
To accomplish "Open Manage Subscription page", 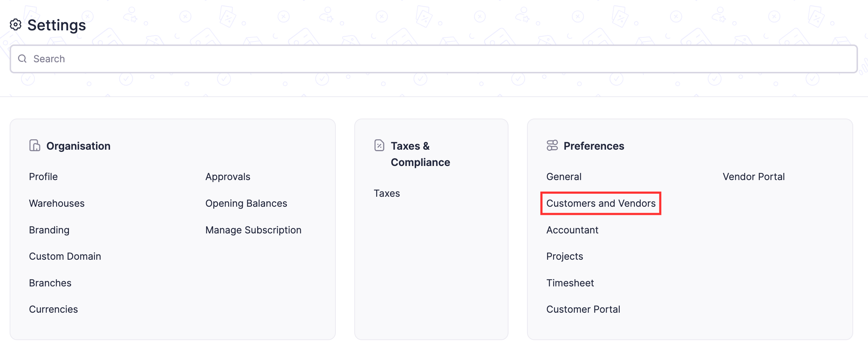I will [253, 230].
